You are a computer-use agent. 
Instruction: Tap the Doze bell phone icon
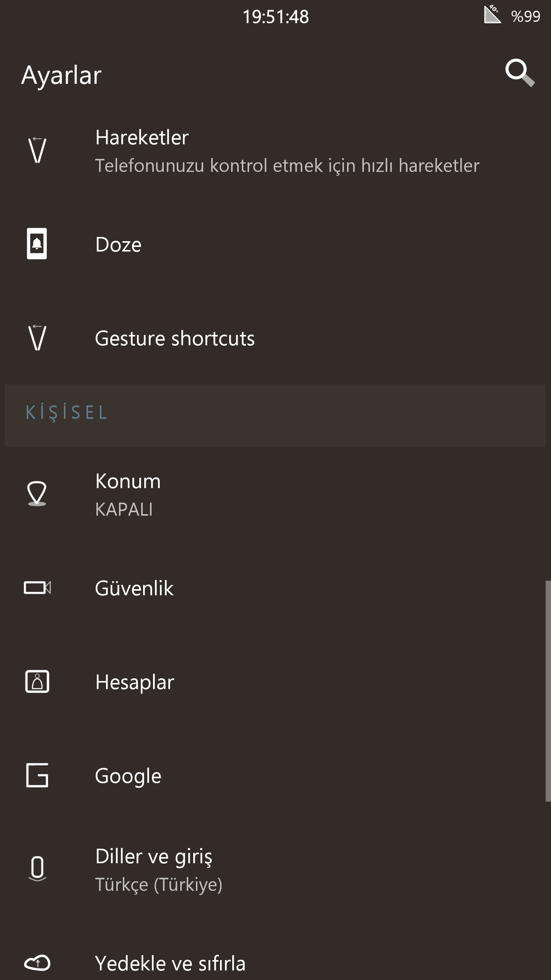pyautogui.click(x=37, y=243)
